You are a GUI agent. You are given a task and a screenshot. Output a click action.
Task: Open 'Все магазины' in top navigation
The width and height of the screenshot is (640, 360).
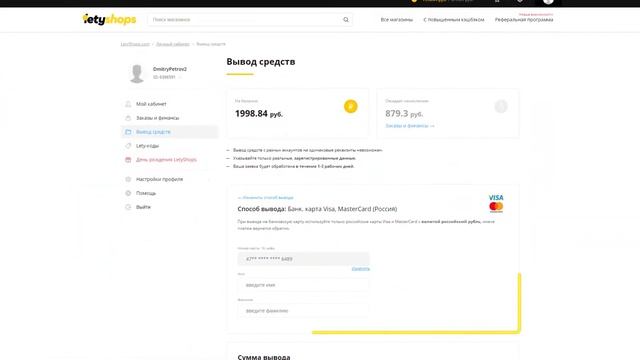tap(396, 20)
